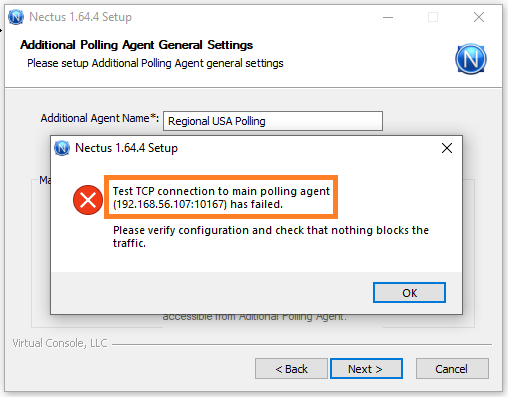Click the TCP connection failed message
Screen dimensions: 510x402
[x=221, y=197]
